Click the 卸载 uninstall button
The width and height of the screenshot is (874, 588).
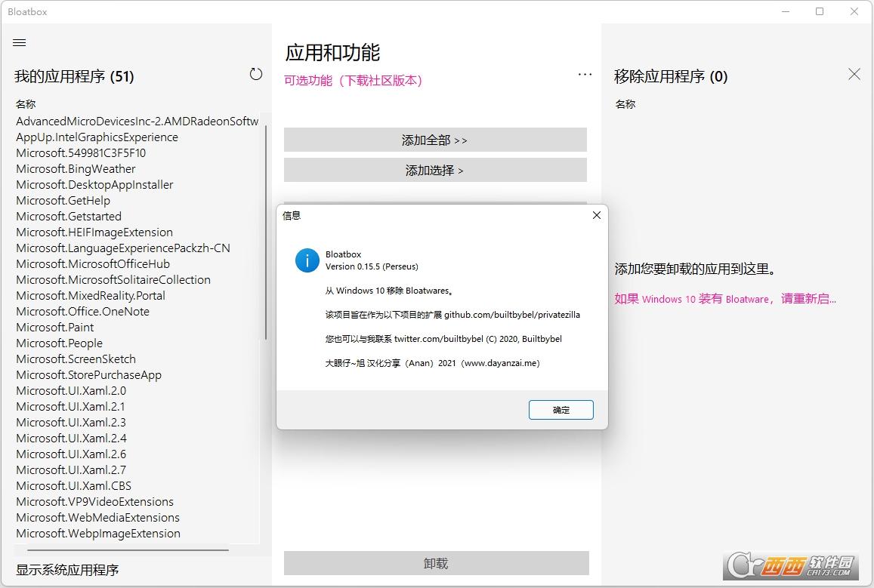click(436, 563)
